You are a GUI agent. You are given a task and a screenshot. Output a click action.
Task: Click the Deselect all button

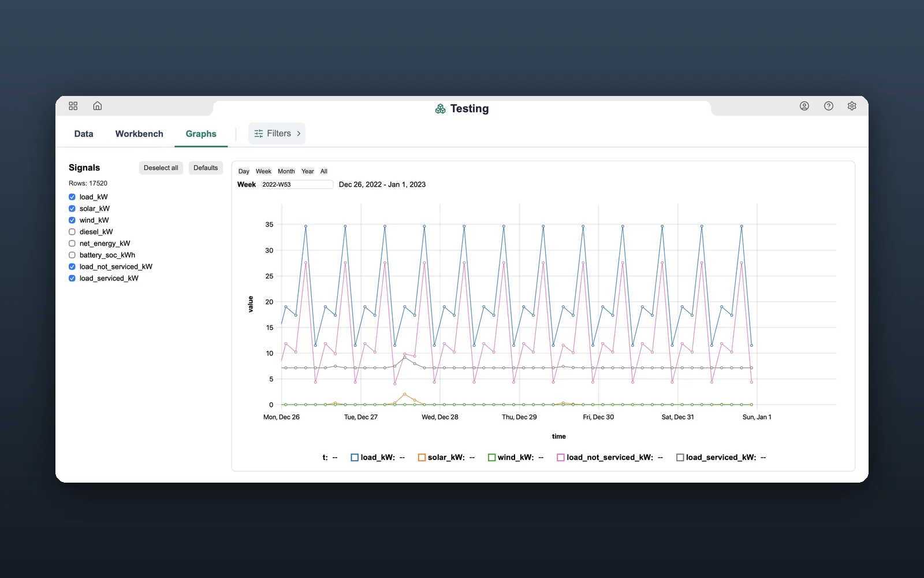point(161,168)
